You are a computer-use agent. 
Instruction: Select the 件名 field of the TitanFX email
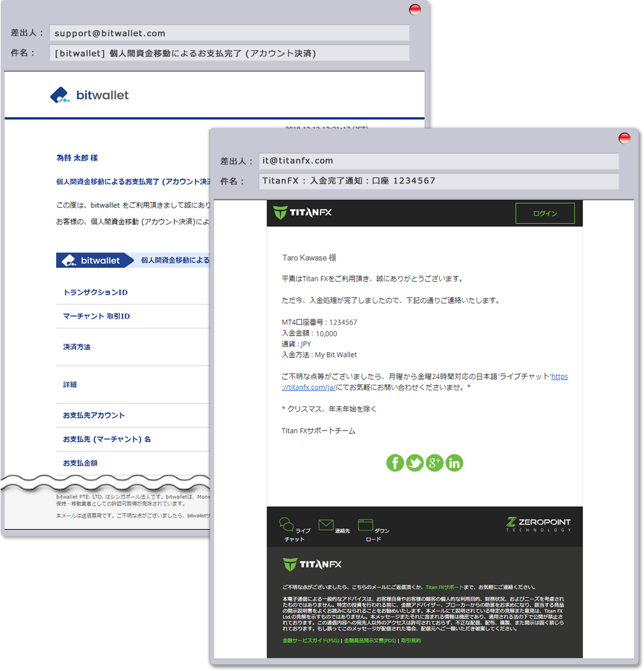[x=438, y=181]
